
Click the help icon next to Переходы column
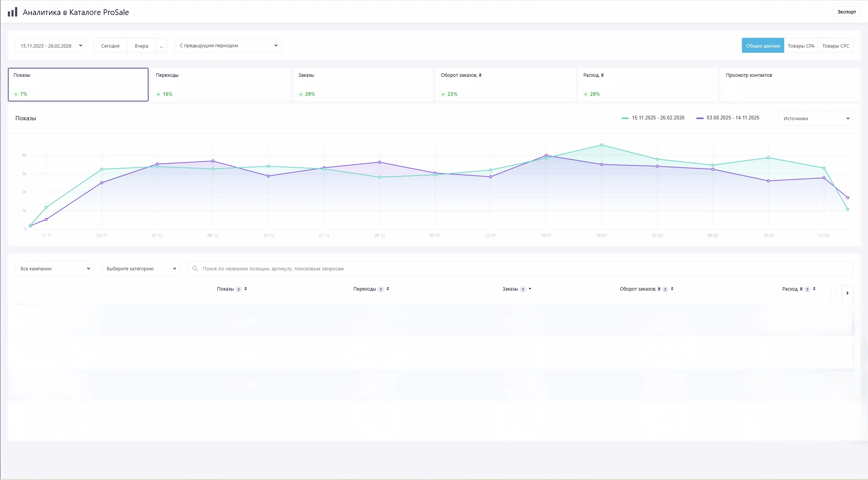[x=381, y=289]
